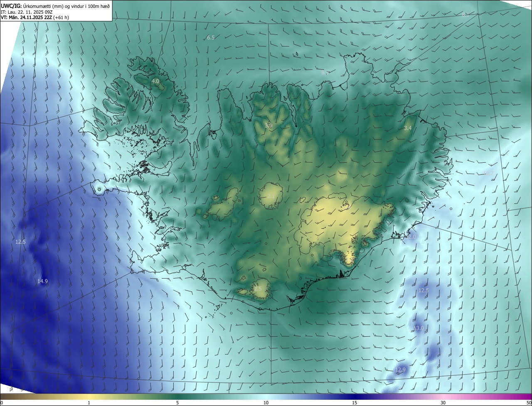532x406 pixels.
Task: Click the 14.9 value label on the map
Action: click(42, 281)
